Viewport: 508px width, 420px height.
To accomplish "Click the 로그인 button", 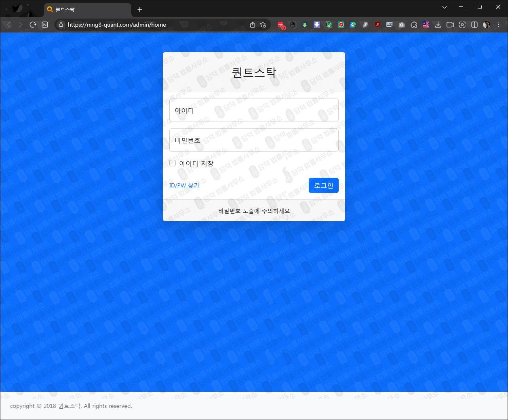I will pyautogui.click(x=324, y=185).
